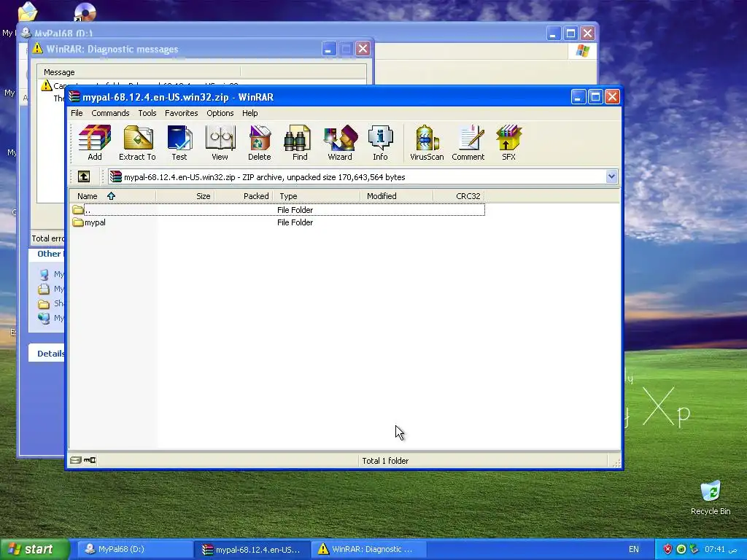
Task: Sort by Name column header
Action: (x=113, y=195)
